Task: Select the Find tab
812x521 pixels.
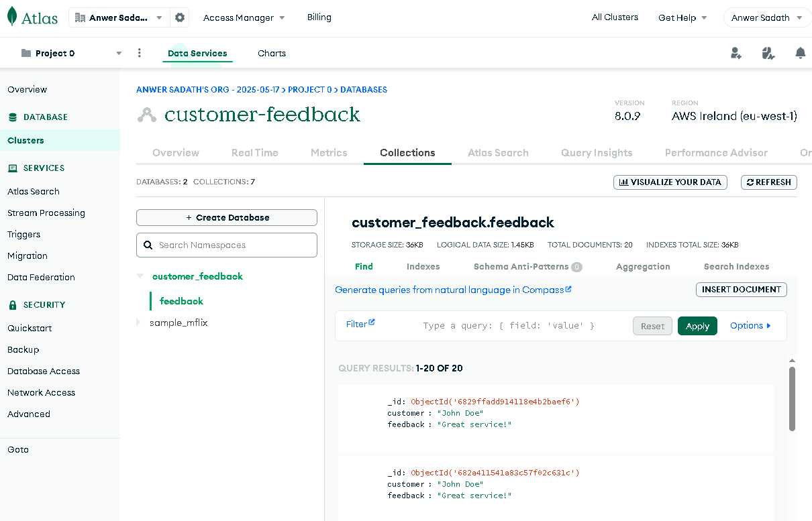Action: pos(364,266)
